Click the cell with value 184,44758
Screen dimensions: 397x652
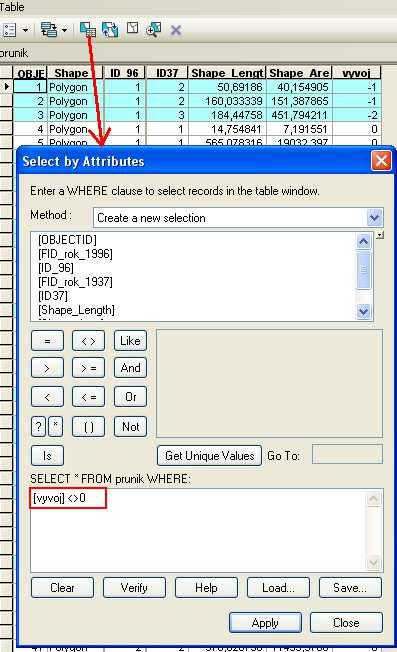coord(227,115)
